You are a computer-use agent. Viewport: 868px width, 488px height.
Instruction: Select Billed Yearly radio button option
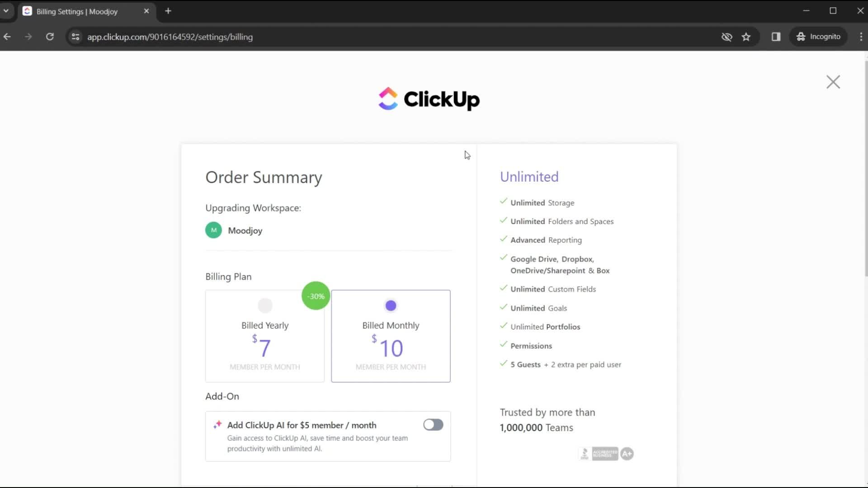264,305
